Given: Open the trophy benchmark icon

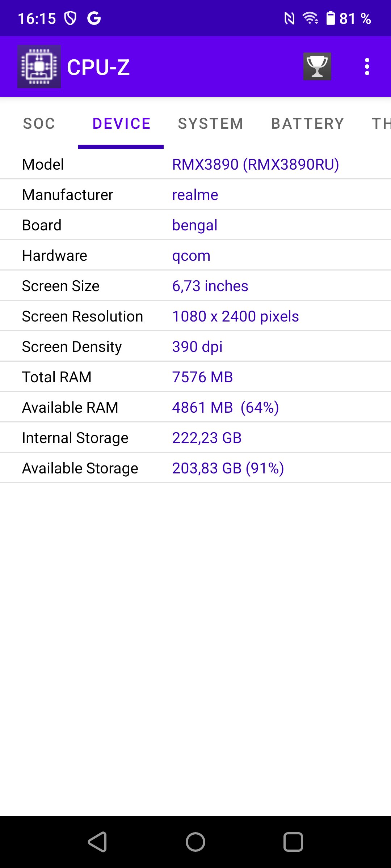Looking at the screenshot, I should tap(317, 67).
